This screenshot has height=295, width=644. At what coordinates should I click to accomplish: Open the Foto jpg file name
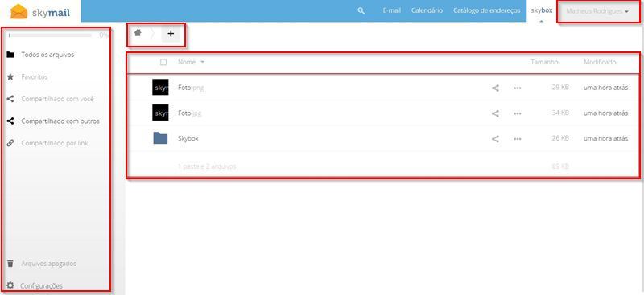[190, 113]
